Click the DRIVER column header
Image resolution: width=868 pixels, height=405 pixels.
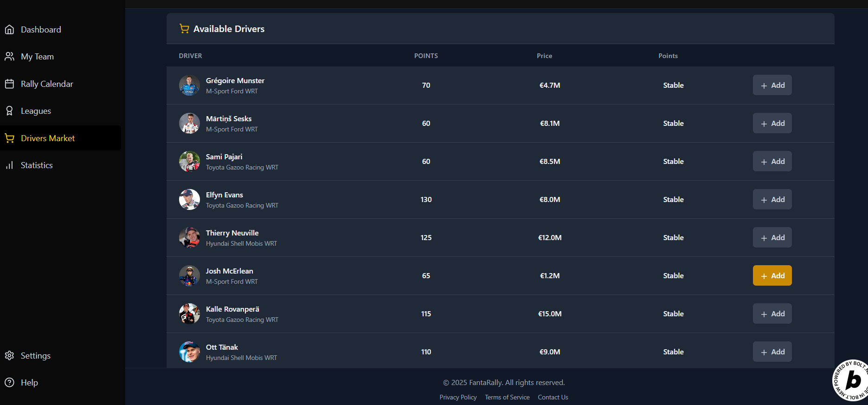coord(190,56)
